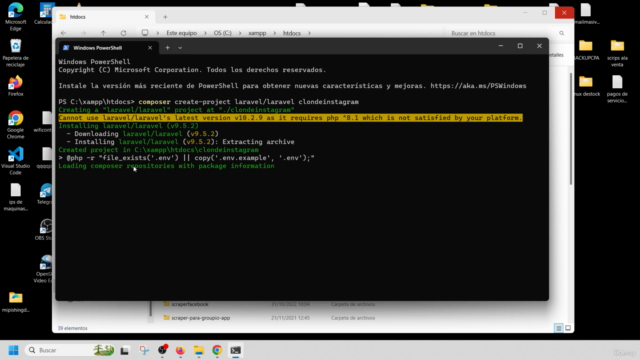
Task: Go up one folder level in Explorer
Action: pos(103,33)
